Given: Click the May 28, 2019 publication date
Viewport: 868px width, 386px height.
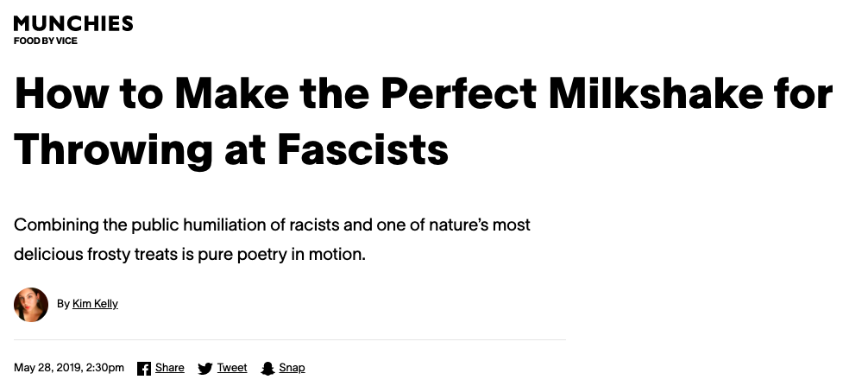Looking at the screenshot, I should pyautogui.click(x=47, y=368).
